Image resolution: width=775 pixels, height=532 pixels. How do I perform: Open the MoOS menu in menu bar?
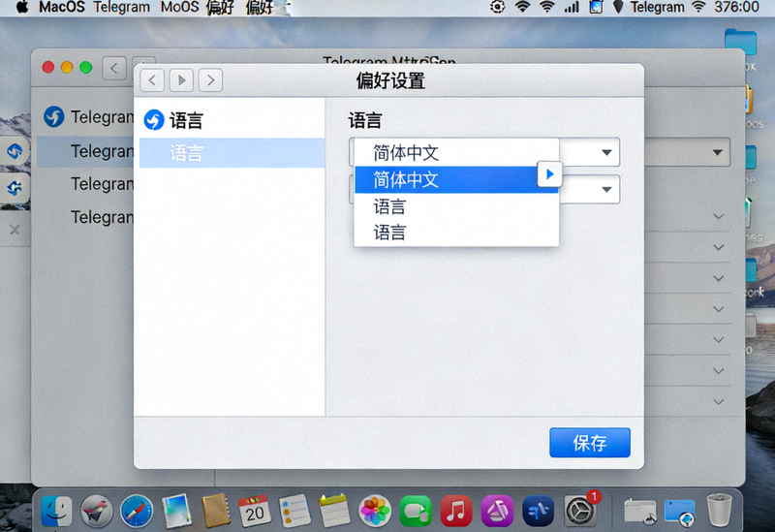[179, 7]
